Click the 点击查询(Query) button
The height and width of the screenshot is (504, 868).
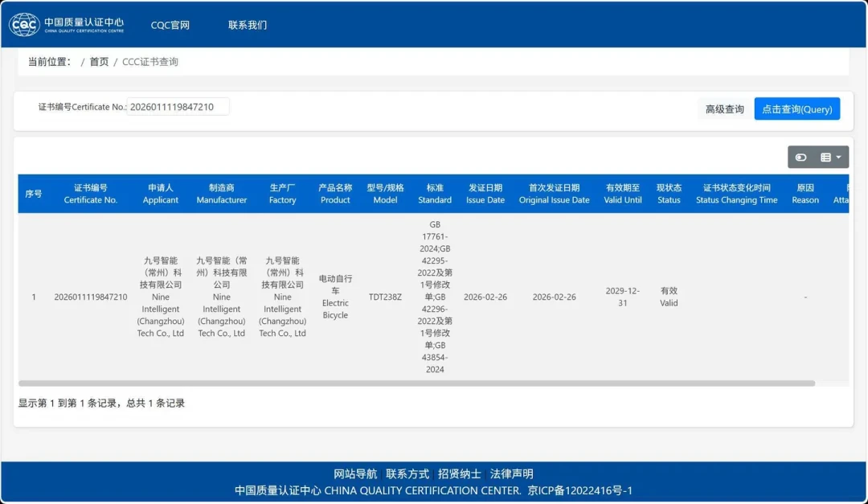click(x=796, y=109)
